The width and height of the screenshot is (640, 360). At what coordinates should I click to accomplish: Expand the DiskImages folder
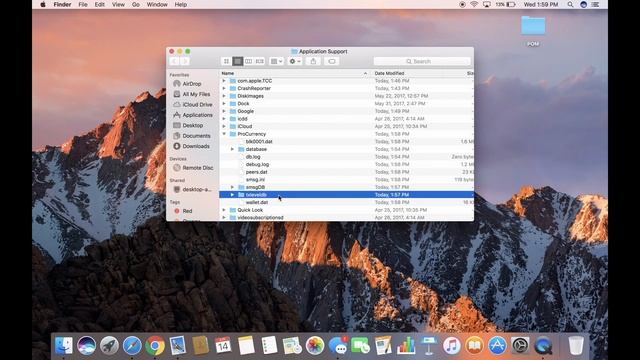pyautogui.click(x=224, y=96)
